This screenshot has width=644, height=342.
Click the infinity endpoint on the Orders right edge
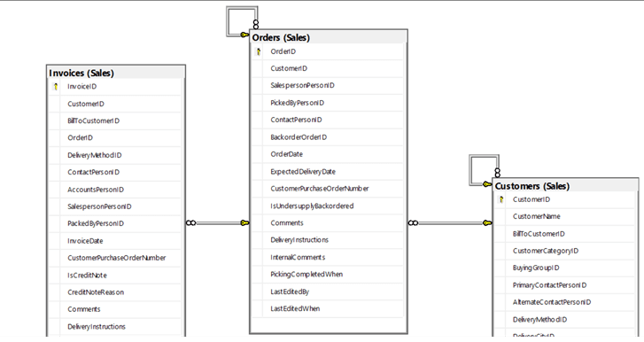(x=413, y=223)
